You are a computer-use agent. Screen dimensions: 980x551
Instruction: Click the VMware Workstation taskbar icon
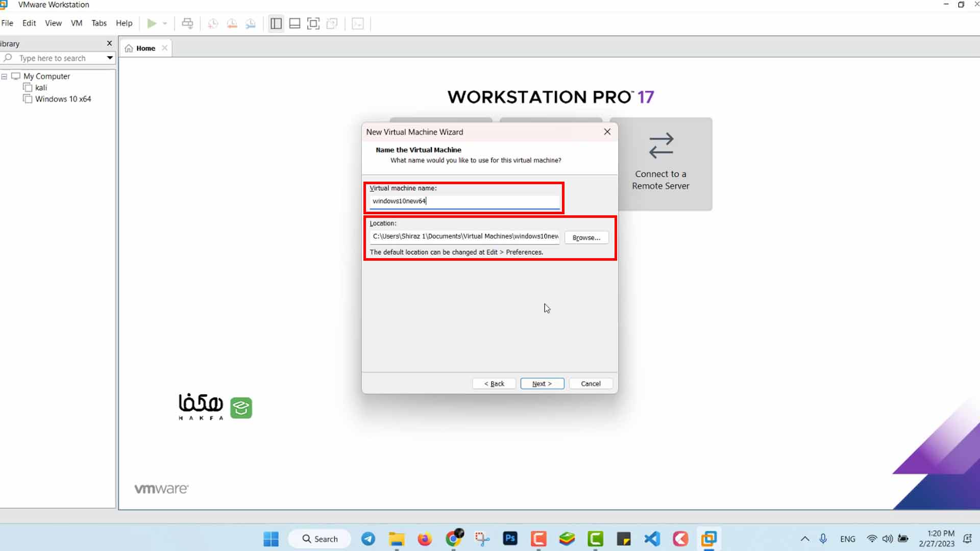coord(708,539)
